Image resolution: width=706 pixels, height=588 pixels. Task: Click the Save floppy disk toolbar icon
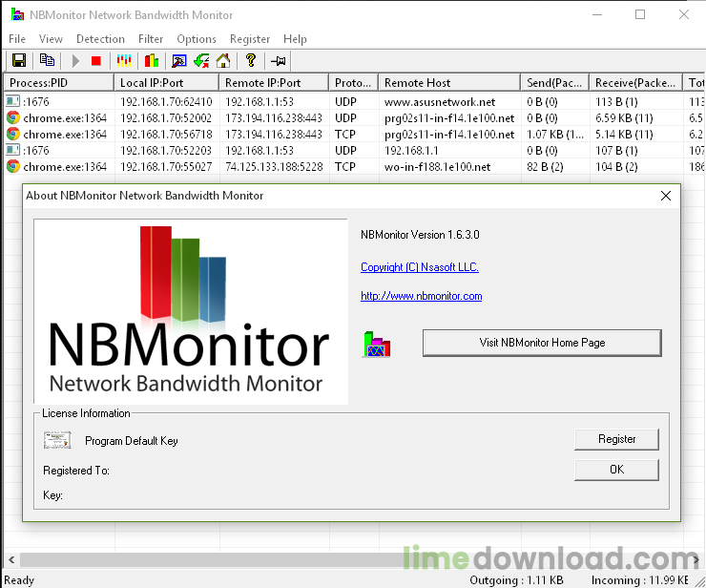point(19,60)
